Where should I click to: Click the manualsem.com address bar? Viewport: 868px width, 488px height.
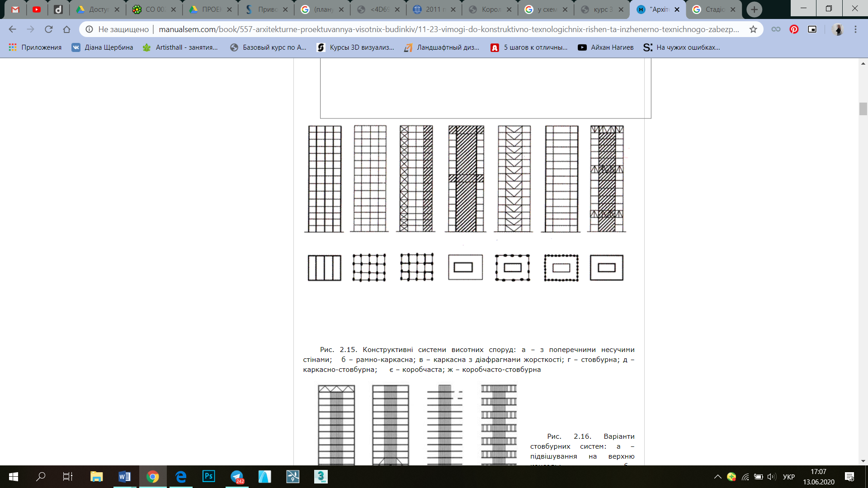[x=448, y=29]
